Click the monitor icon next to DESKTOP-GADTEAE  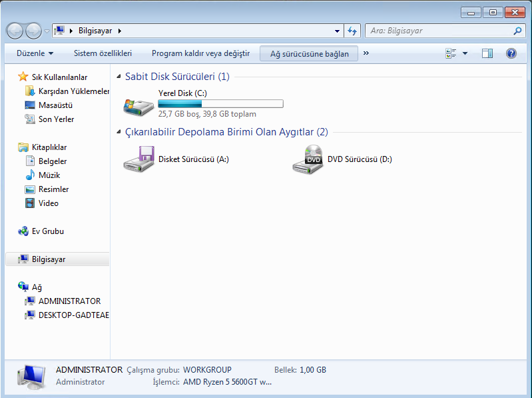30,315
